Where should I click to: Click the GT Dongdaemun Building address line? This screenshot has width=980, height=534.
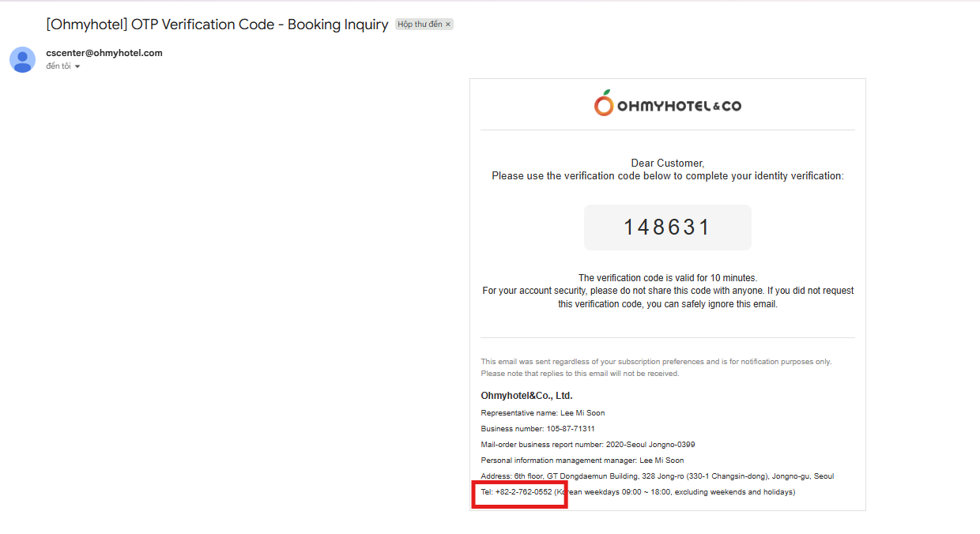tap(658, 476)
